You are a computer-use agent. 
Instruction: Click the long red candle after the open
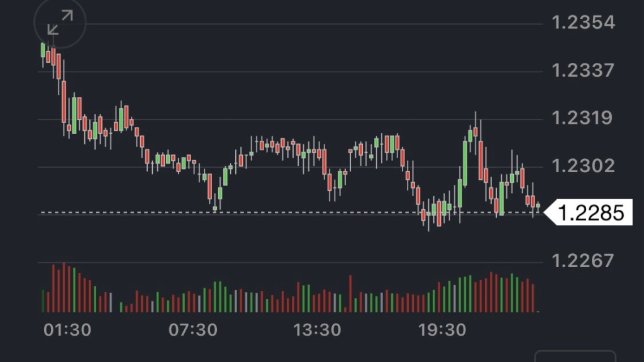point(64,101)
